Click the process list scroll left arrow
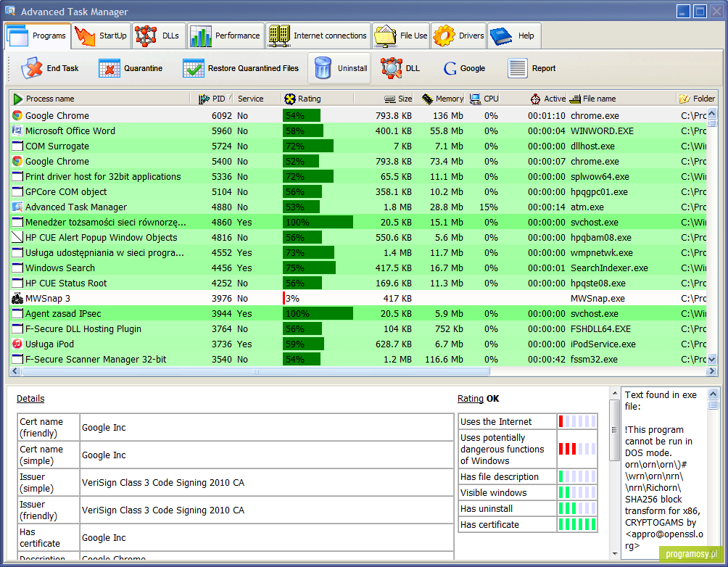This screenshot has width=728, height=567. click(x=15, y=371)
